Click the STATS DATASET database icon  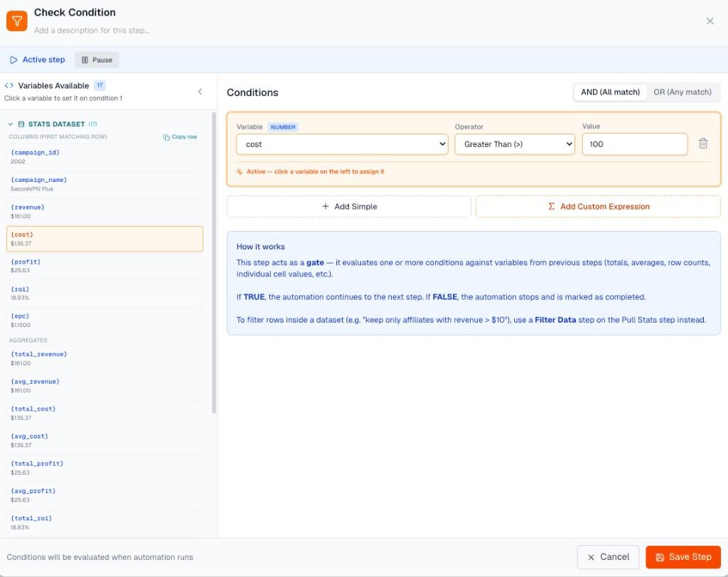(21, 124)
